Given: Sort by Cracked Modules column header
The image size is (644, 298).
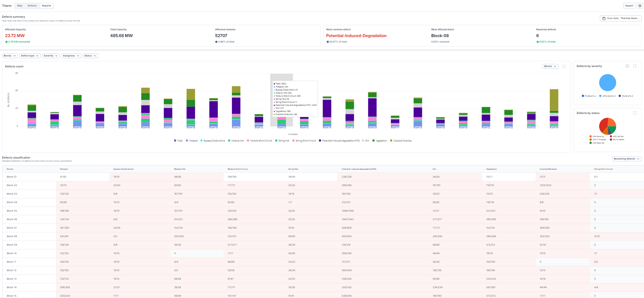Looking at the screenshot, I should click(548, 169).
